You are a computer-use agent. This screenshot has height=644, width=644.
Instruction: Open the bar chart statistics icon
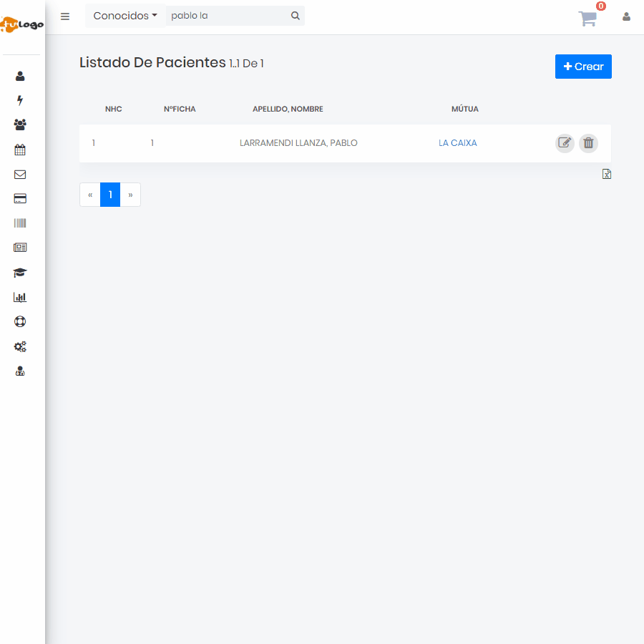[x=20, y=297]
